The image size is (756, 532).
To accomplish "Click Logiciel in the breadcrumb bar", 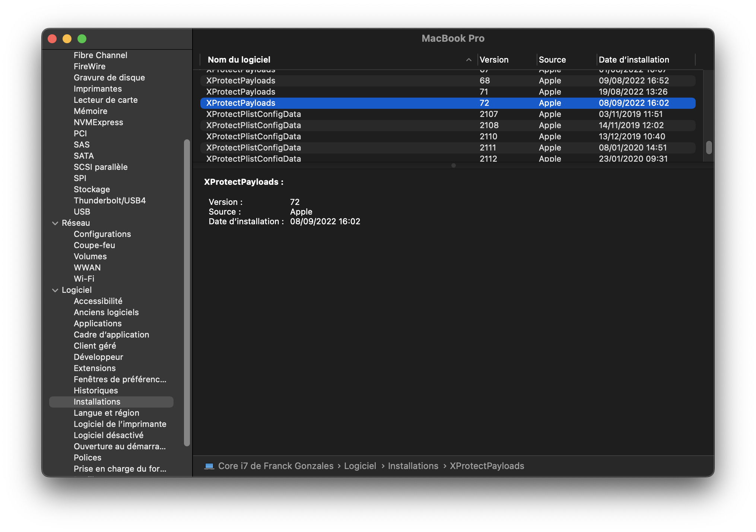I will coord(360,466).
